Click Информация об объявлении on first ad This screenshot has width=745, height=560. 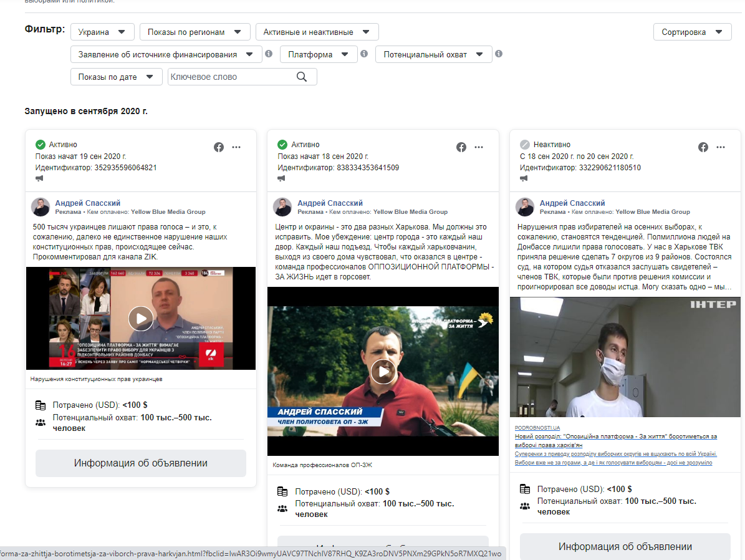click(141, 463)
